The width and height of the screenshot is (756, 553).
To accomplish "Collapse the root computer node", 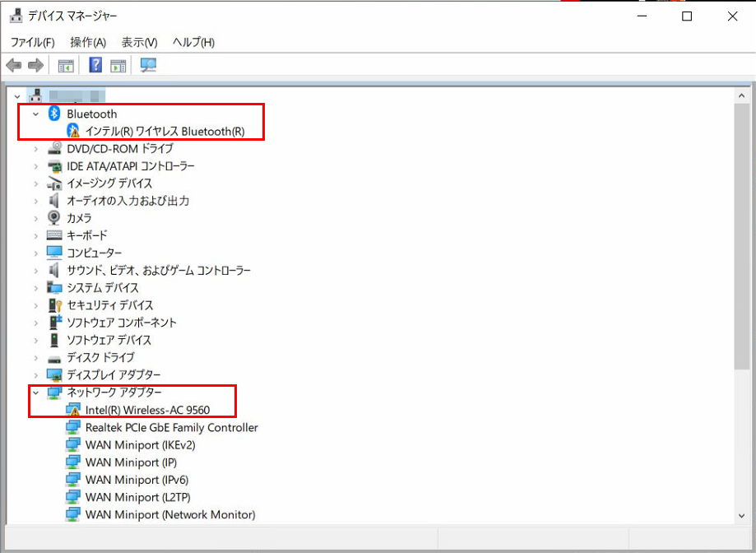I will [x=17, y=96].
